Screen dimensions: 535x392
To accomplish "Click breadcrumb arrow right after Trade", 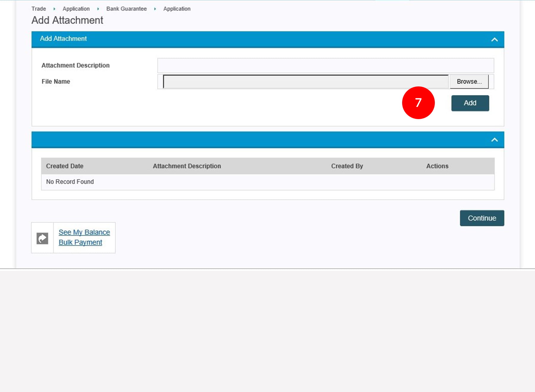I will [54, 9].
